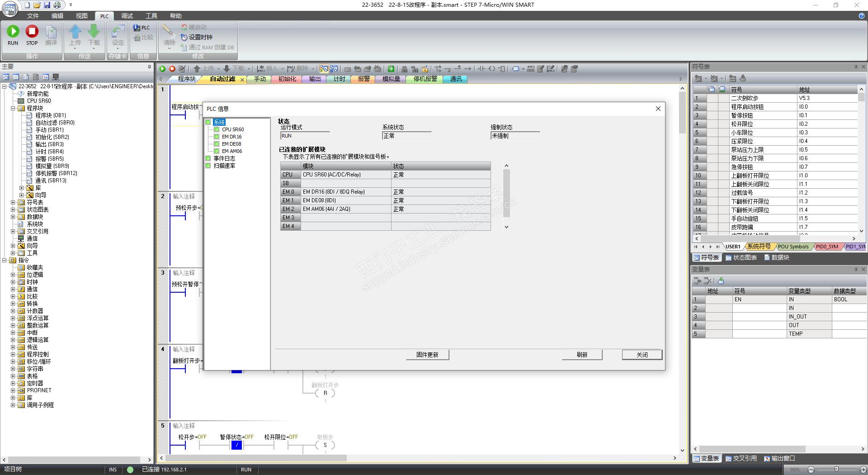Expand the 位逻辑 instruction folder
Viewport: 868px width, 475px height.
coord(13,275)
